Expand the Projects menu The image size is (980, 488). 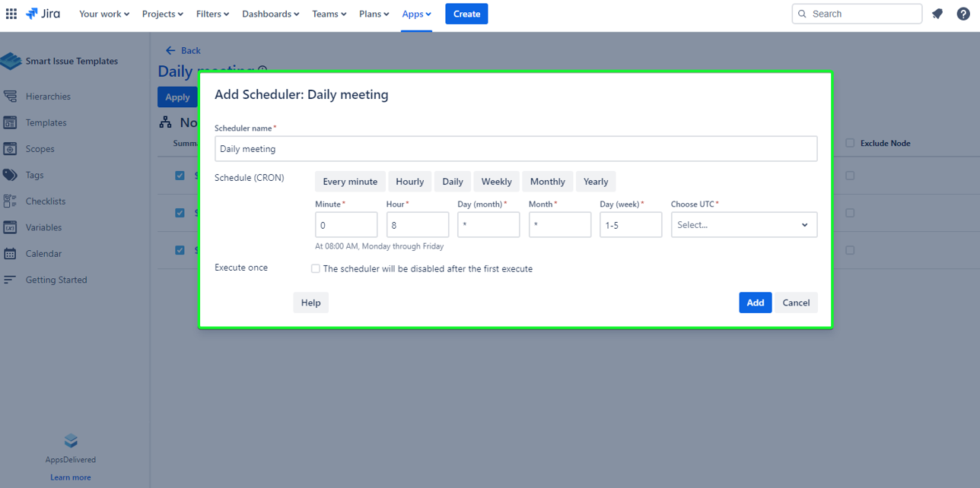pos(163,14)
